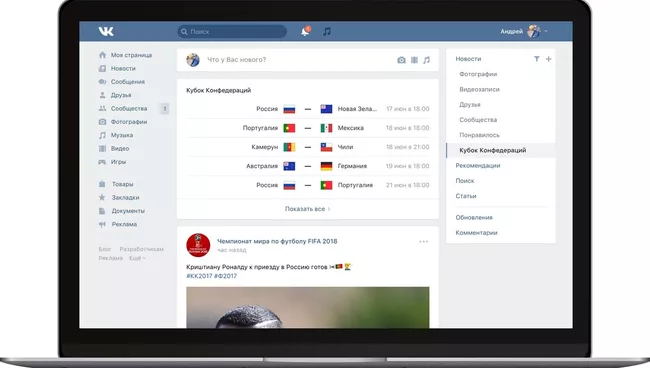Screen dimensions: 650x368
Task: Attach audio using the note icon in post box
Action: (x=427, y=60)
